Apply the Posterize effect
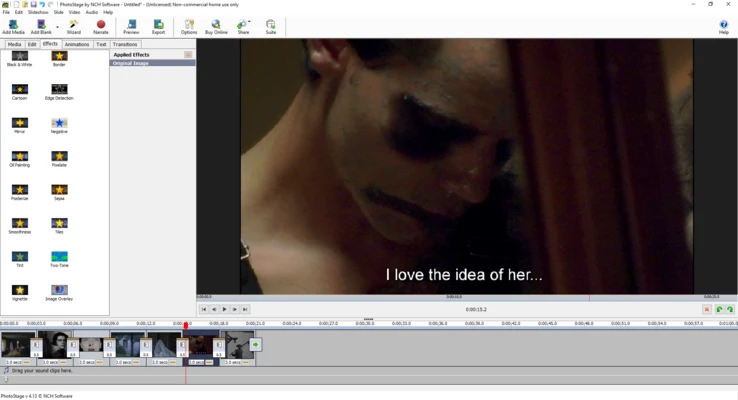The image size is (738, 400). (x=19, y=192)
